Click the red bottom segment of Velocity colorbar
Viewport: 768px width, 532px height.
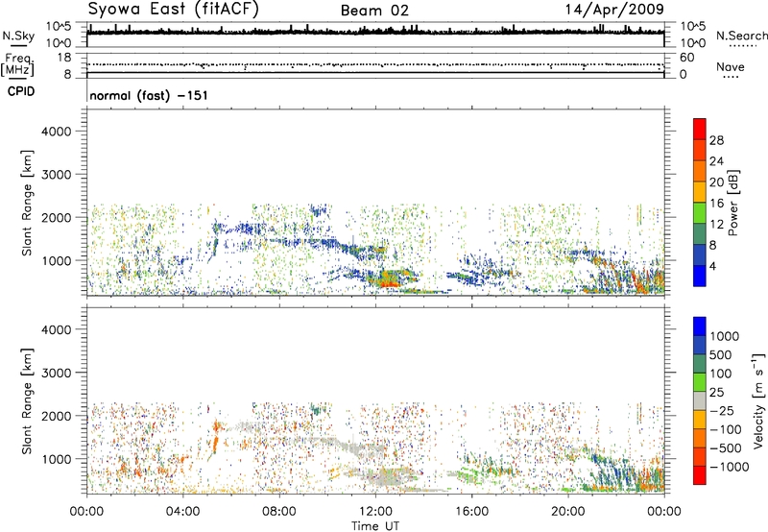tap(700, 475)
